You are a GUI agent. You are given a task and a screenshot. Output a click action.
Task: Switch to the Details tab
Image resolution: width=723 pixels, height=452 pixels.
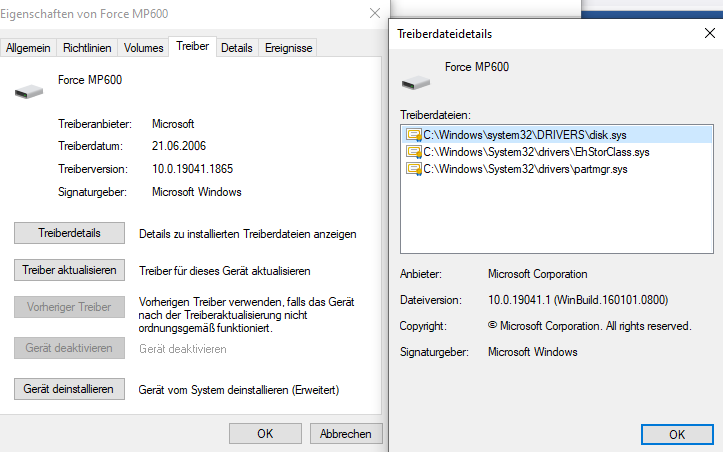[x=237, y=48]
